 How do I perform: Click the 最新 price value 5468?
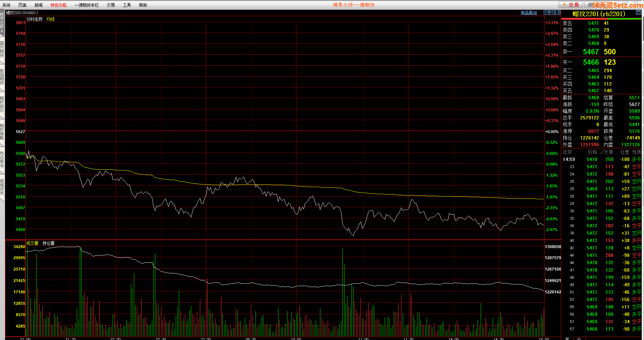click(x=593, y=98)
